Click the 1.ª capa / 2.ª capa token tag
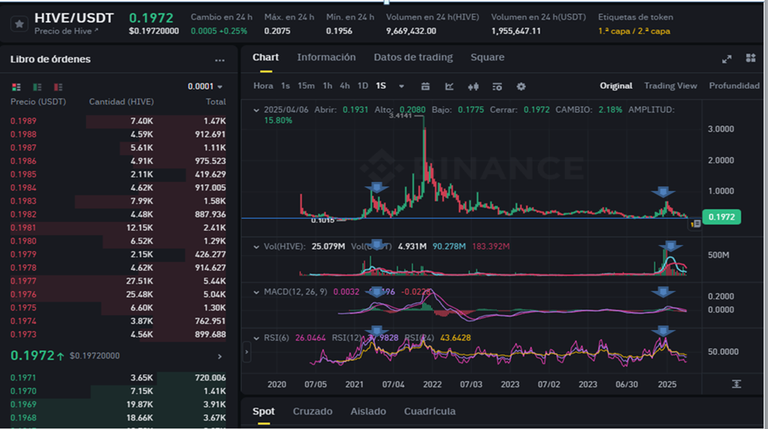The height and width of the screenshot is (429, 768). 634,31
